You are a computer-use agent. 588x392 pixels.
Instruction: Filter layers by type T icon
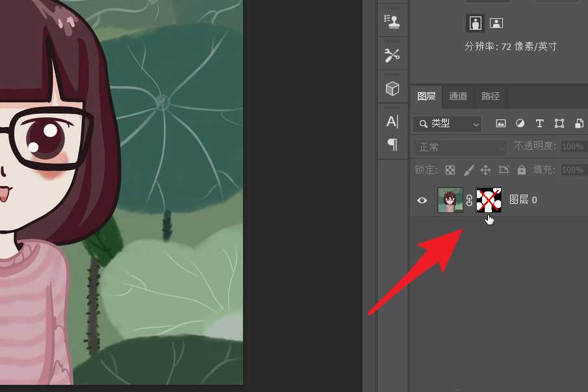tap(540, 123)
